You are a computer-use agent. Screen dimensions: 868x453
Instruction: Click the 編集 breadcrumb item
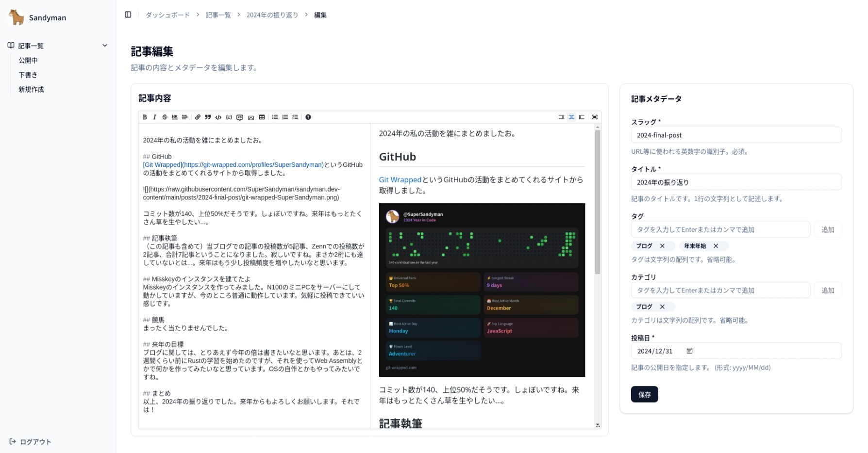[x=320, y=15]
